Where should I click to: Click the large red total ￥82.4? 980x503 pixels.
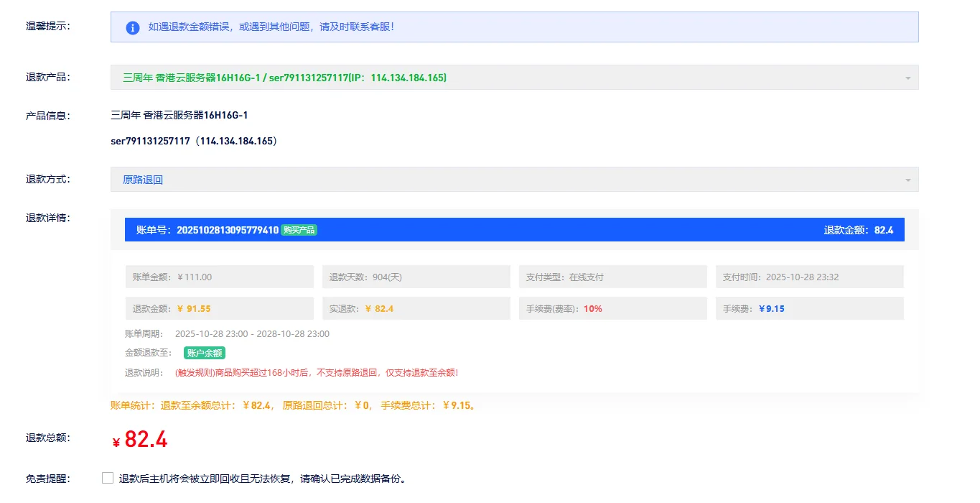point(140,440)
